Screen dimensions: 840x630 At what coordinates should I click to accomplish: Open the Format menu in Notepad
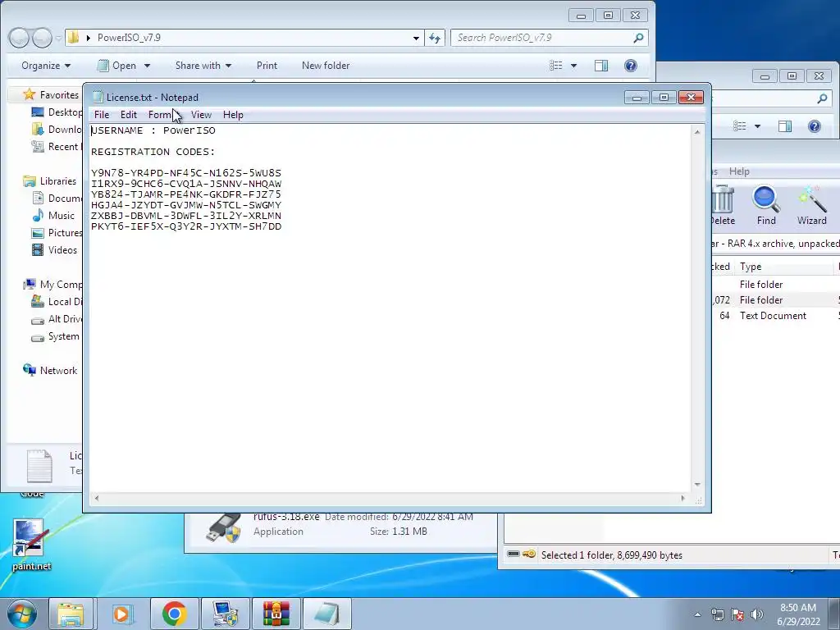coord(162,115)
